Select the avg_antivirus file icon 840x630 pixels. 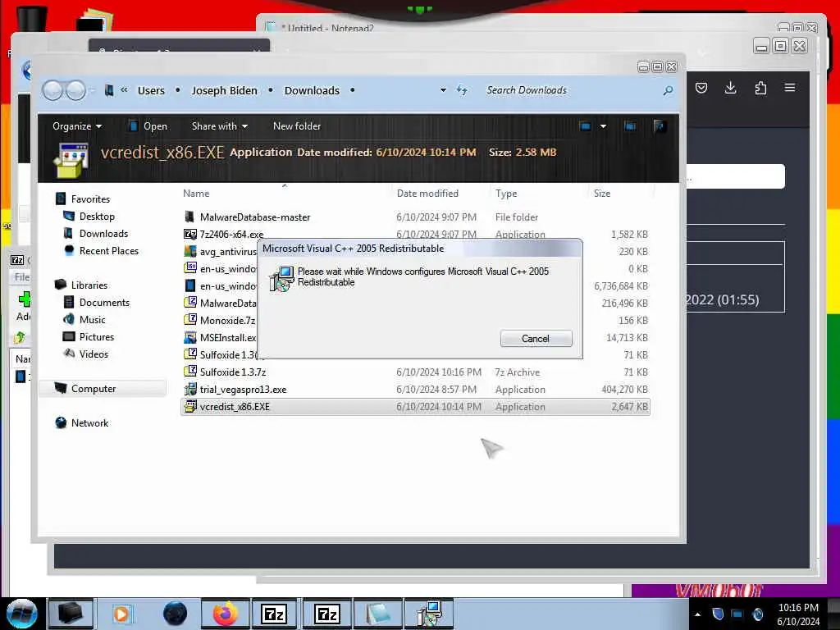coord(190,251)
